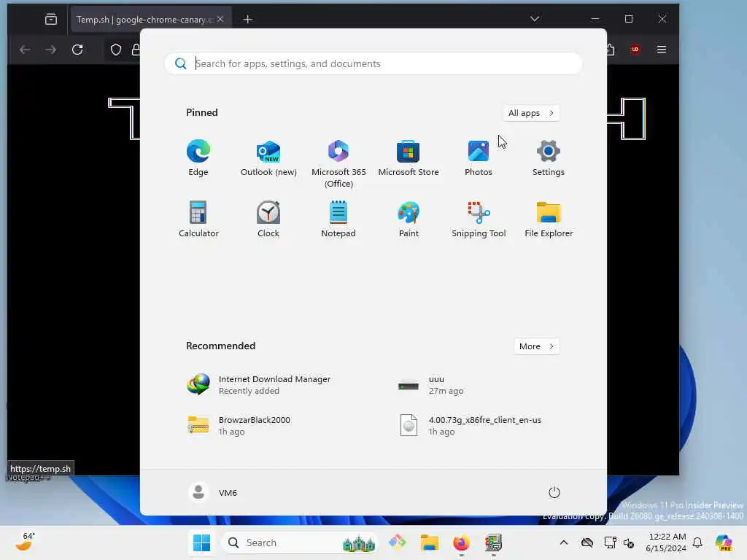Open File Explorer from the taskbar
747x560 pixels.
pyautogui.click(x=429, y=542)
